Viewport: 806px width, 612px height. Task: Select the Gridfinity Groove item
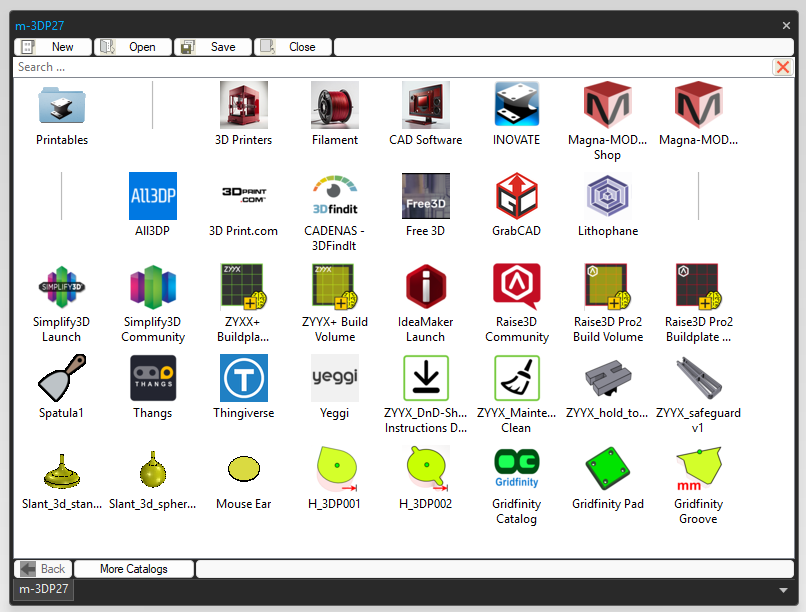coord(699,469)
